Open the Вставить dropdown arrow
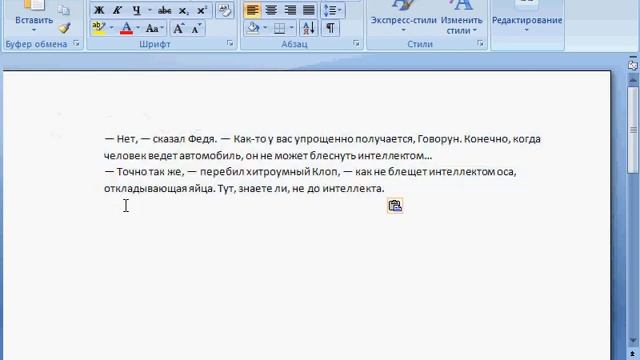 (x=34, y=31)
